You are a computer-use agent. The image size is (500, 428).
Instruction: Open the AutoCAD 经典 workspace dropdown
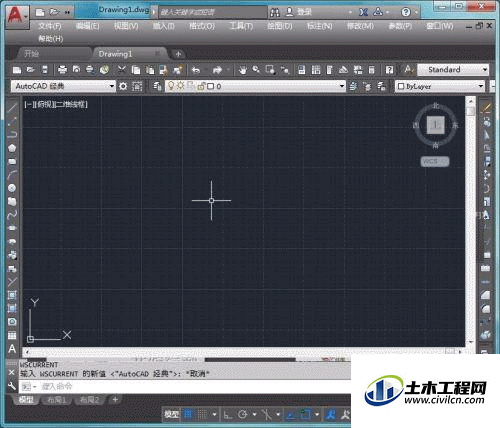tap(63, 86)
